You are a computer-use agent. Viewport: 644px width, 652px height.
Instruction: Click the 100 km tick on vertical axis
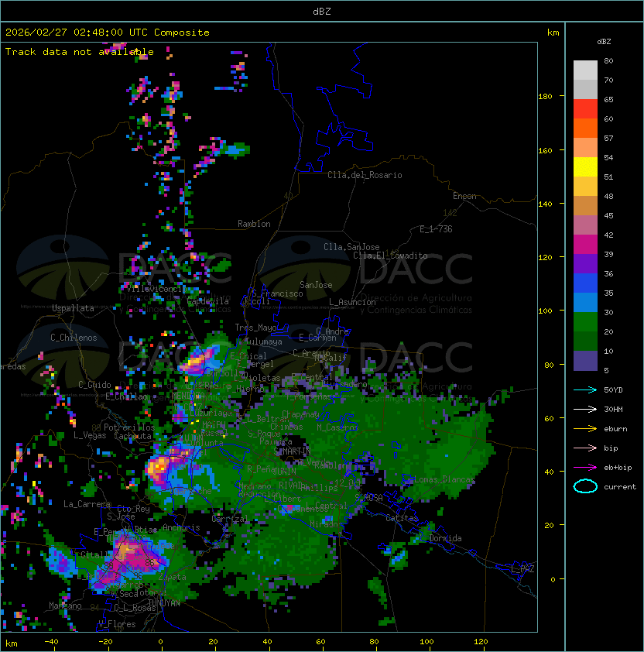(x=545, y=311)
